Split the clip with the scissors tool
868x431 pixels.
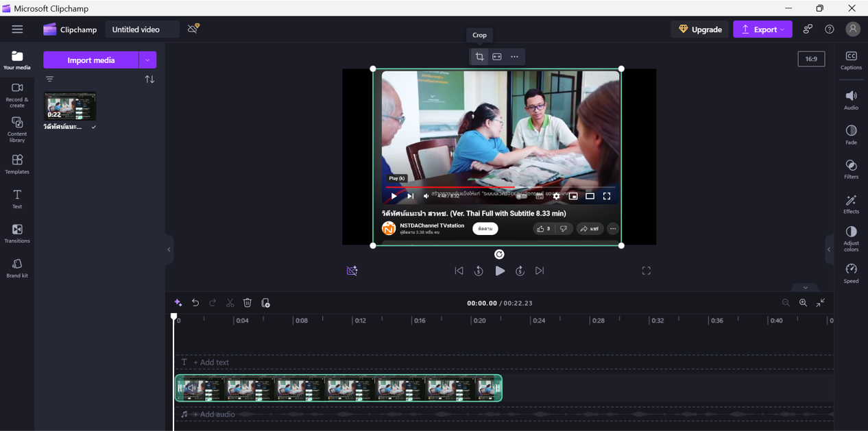[x=230, y=302]
